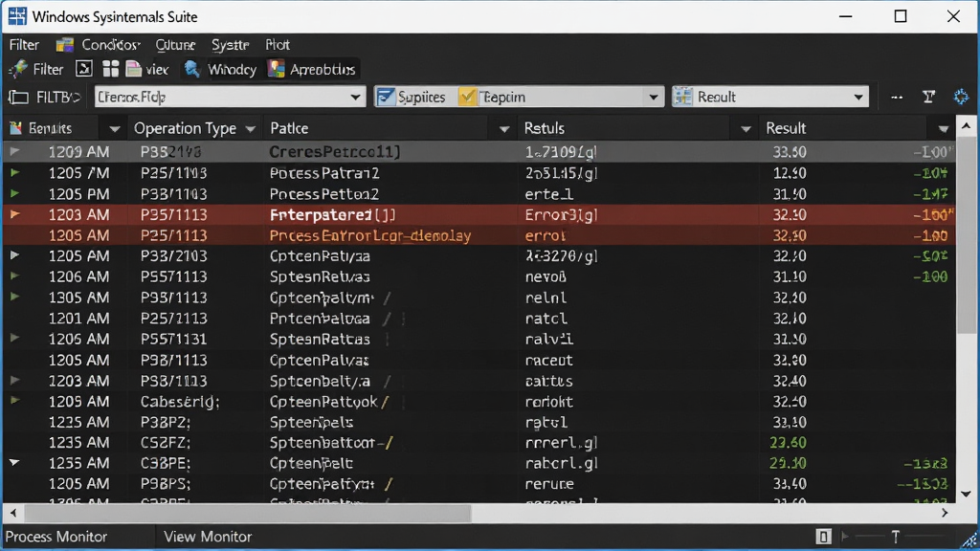Viewport: 980px width, 551px height.
Task: Open the Condidos menu
Action: point(110,45)
